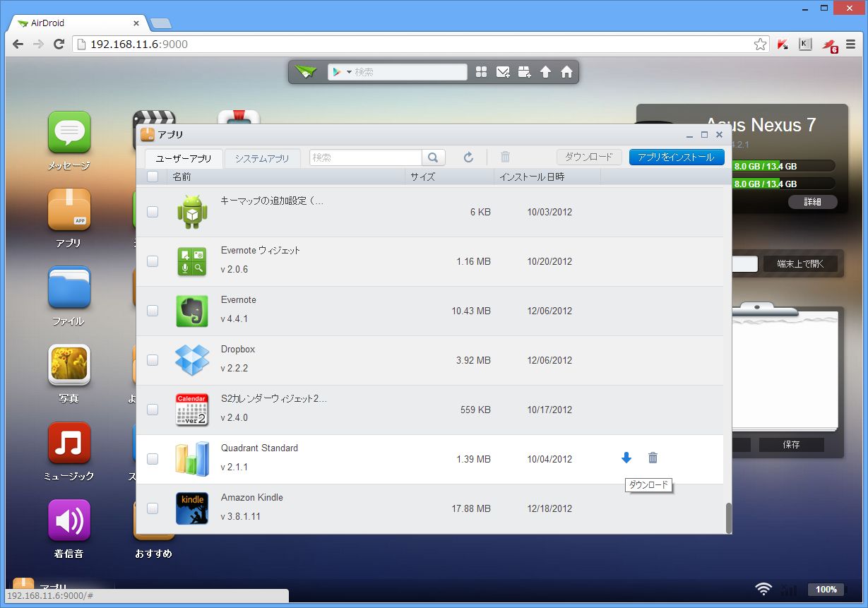Open a new browser tab
Image resolution: width=868 pixels, height=608 pixels.
[161, 23]
